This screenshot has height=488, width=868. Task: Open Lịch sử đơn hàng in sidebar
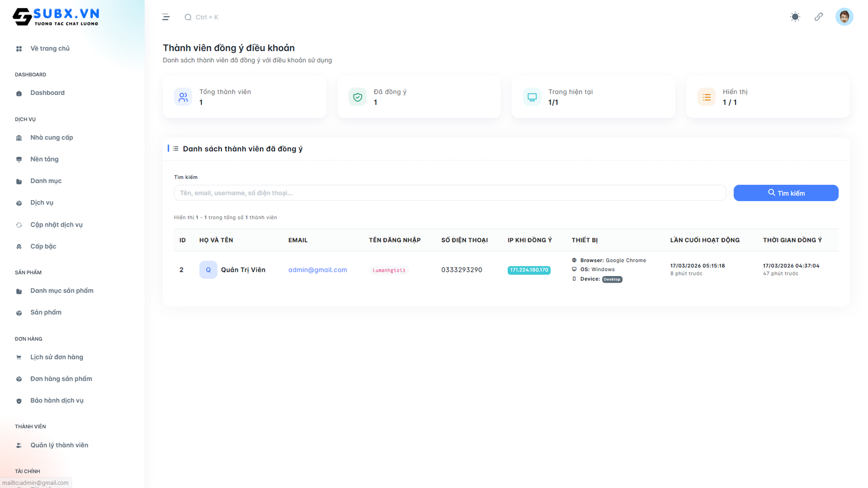56,357
